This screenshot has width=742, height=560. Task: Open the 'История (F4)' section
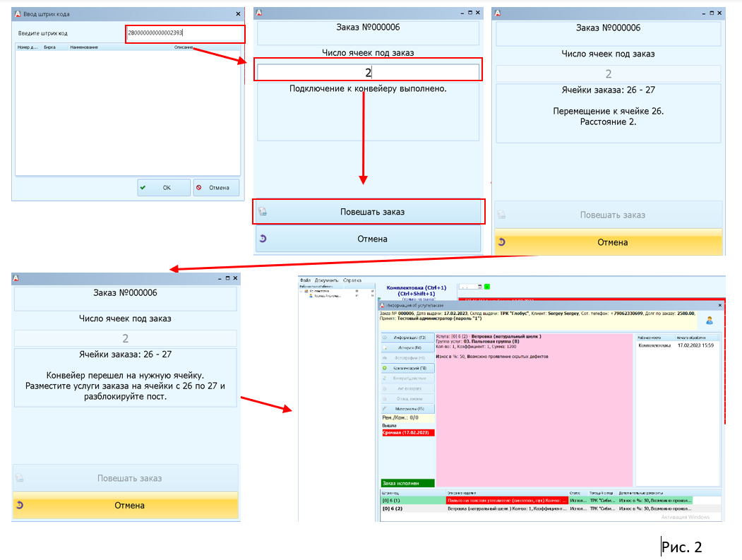coord(408,347)
